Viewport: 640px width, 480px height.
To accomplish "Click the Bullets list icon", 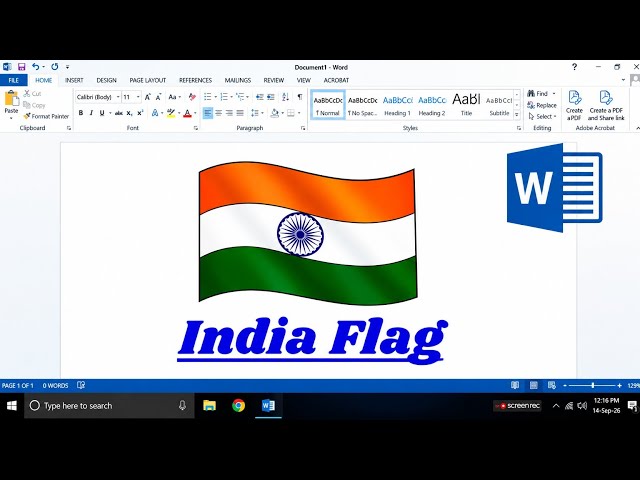I will pos(208,97).
